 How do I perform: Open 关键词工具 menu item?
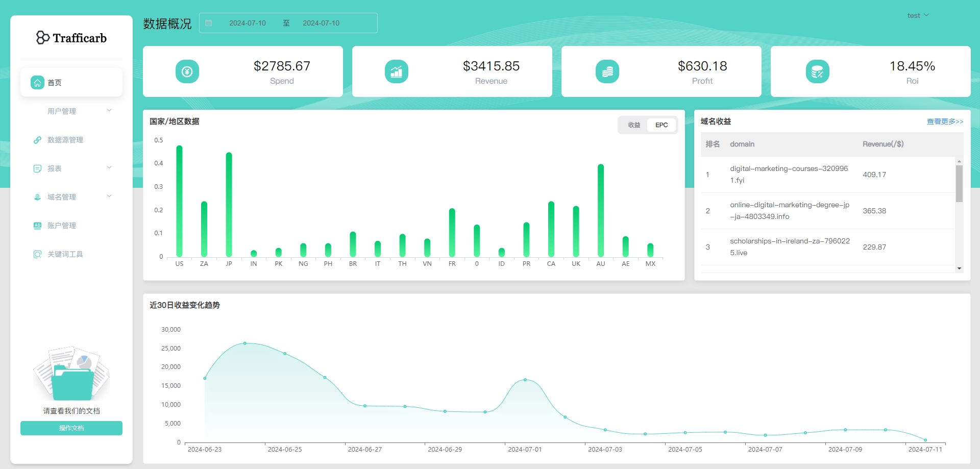coord(71,254)
